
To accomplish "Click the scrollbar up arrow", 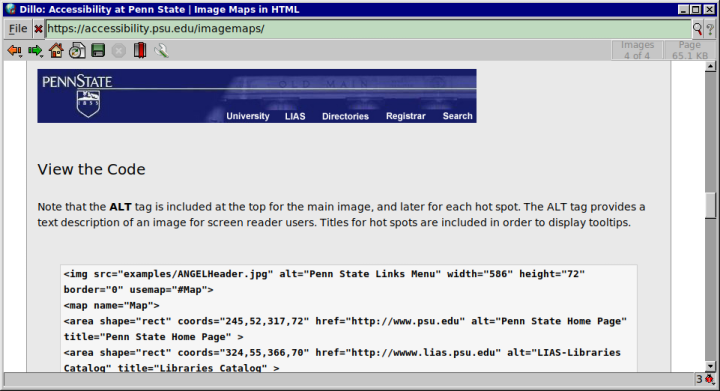I will coord(710,67).
